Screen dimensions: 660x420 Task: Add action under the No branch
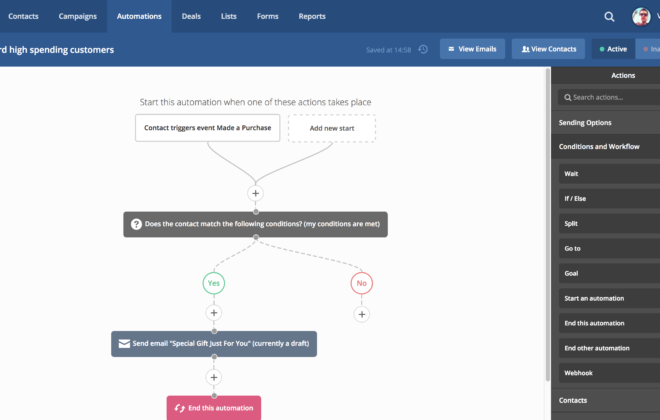tap(362, 314)
